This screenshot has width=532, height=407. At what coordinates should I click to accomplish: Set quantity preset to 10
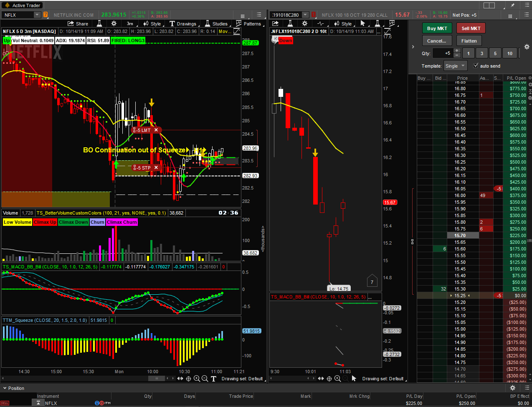[510, 53]
